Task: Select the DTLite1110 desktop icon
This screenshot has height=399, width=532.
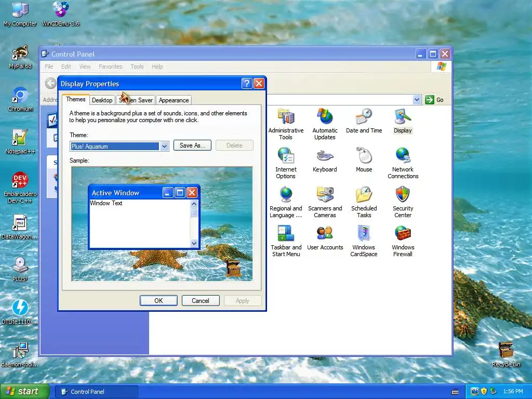Action: tap(20, 312)
